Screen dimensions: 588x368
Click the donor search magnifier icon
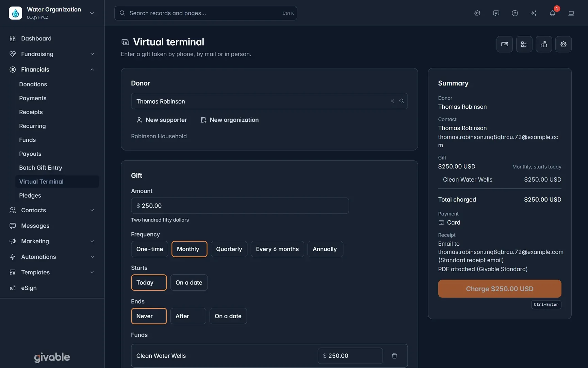point(402,101)
